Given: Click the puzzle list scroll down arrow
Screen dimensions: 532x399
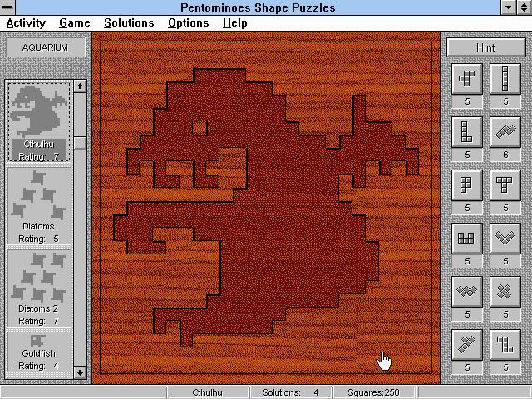Looking at the screenshot, I should pyautogui.click(x=80, y=372).
